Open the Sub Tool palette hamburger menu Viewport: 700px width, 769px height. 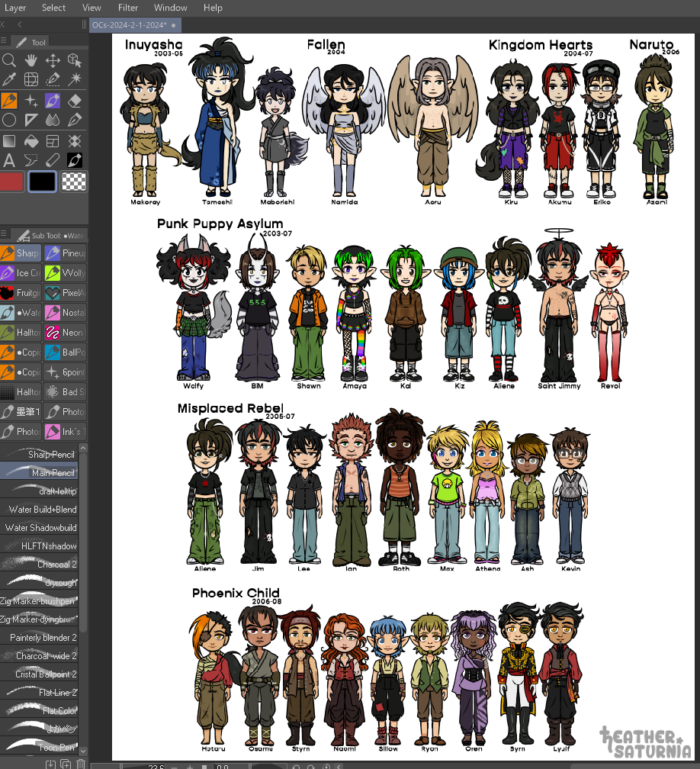coord(4,234)
